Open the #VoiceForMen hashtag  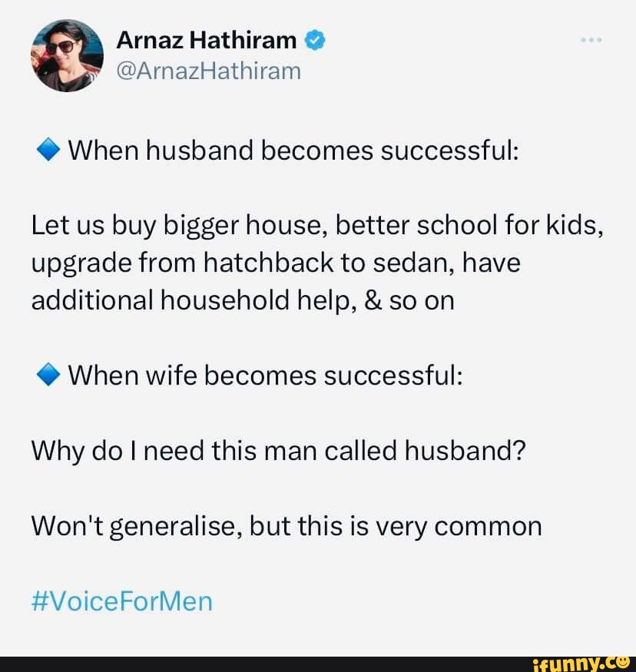tap(121, 600)
